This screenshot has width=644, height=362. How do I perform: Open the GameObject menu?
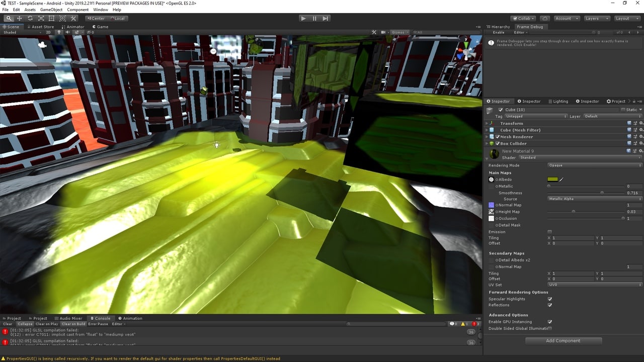[x=51, y=10]
